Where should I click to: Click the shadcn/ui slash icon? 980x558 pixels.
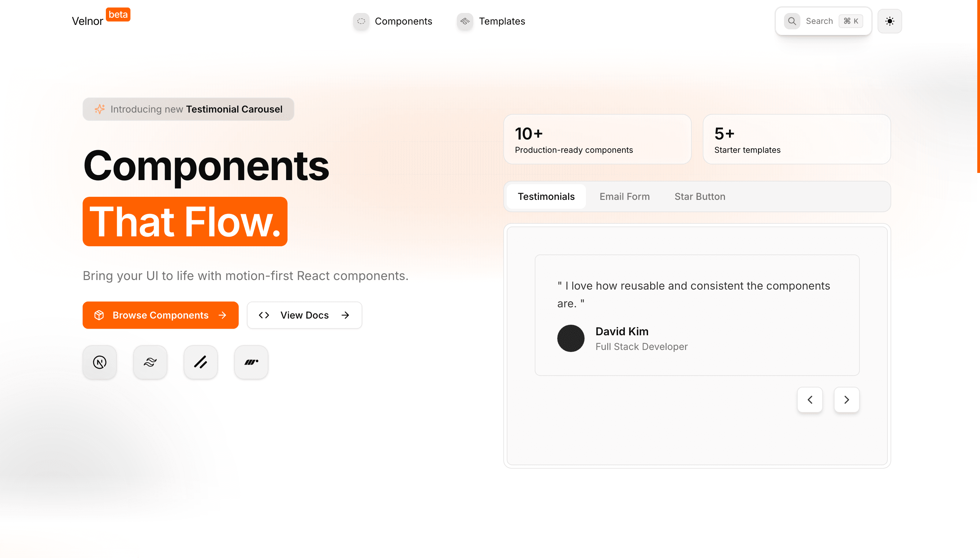pyautogui.click(x=200, y=362)
